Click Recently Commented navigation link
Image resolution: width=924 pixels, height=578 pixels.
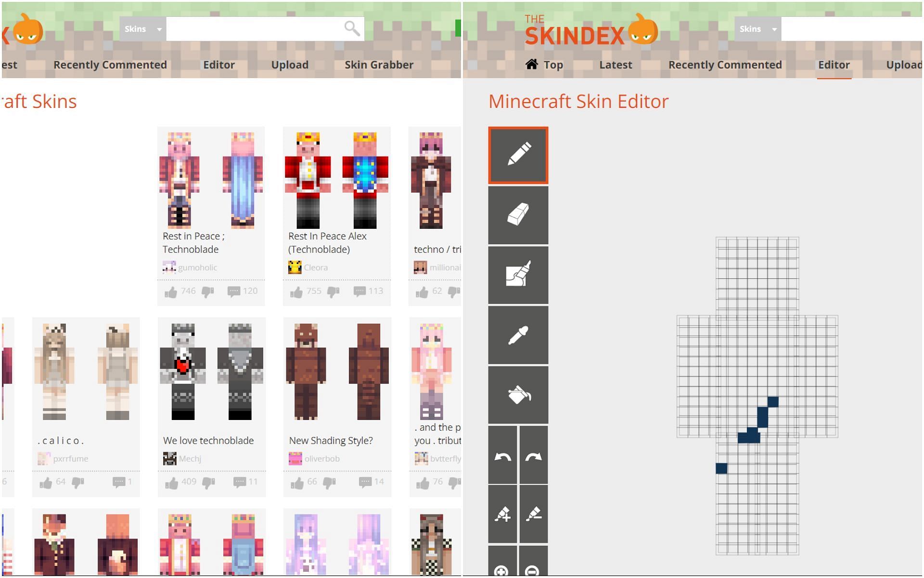coord(725,65)
